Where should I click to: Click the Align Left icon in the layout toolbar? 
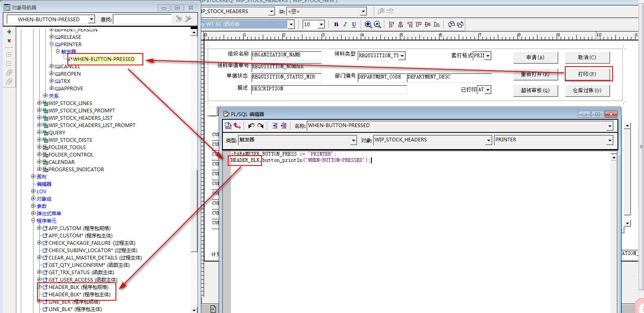391,25
